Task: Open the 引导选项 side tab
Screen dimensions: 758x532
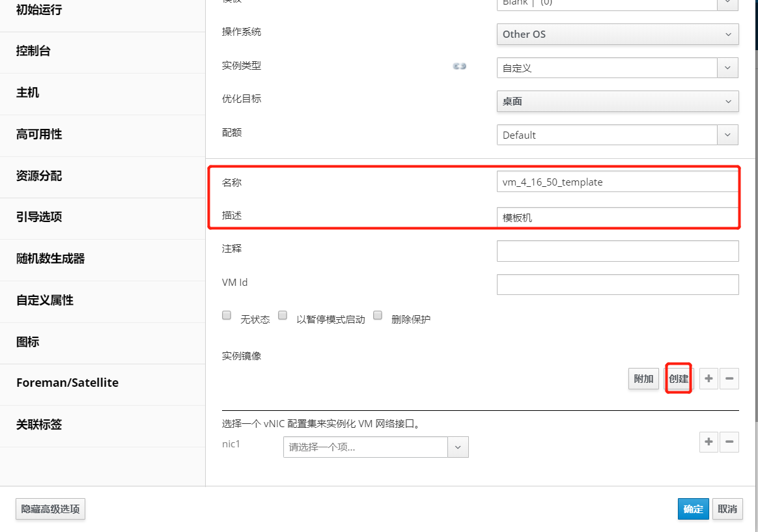Action: point(39,217)
